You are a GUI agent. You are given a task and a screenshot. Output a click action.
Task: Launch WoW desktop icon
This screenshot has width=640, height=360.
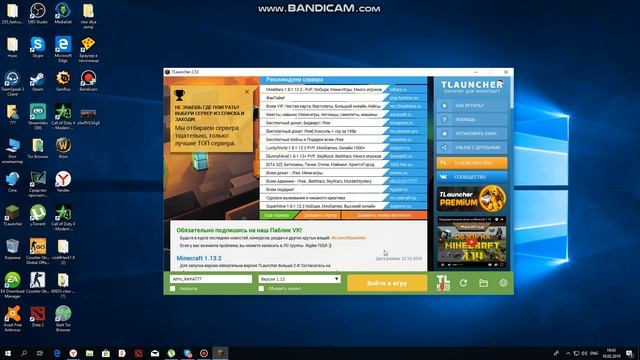[63, 148]
